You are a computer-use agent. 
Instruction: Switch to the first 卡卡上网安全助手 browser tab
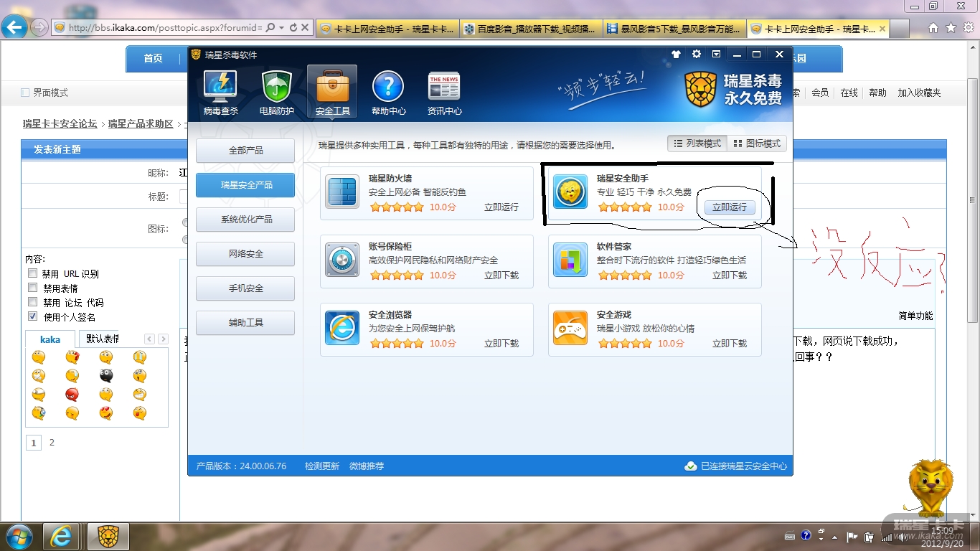[387, 29]
